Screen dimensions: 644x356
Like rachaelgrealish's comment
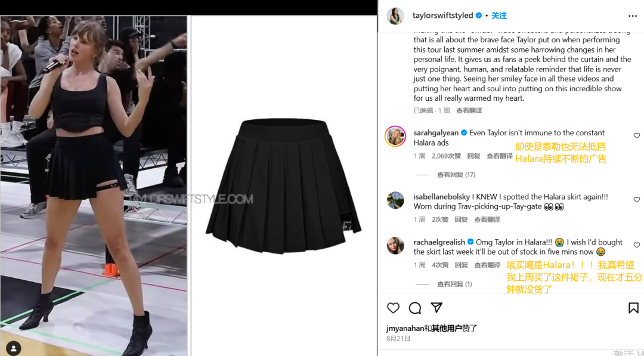click(x=637, y=245)
